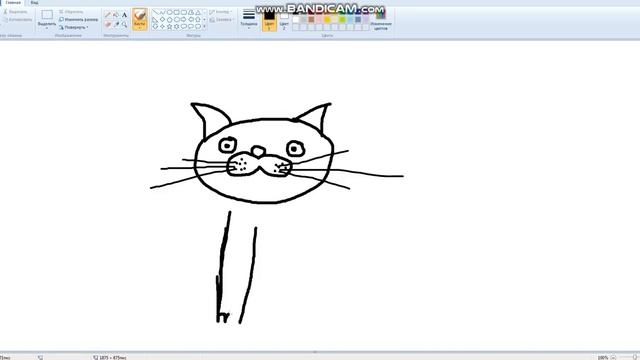The height and width of the screenshot is (360, 640).
Task: Pick the blue-gray color swatch
Action: coord(358,19)
